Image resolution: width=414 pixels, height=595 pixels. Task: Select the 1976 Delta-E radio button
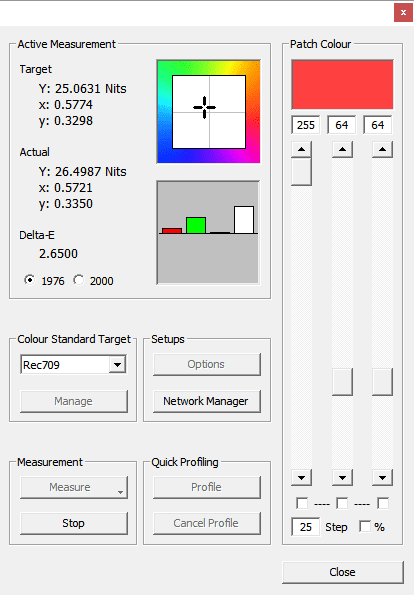[x=29, y=280]
